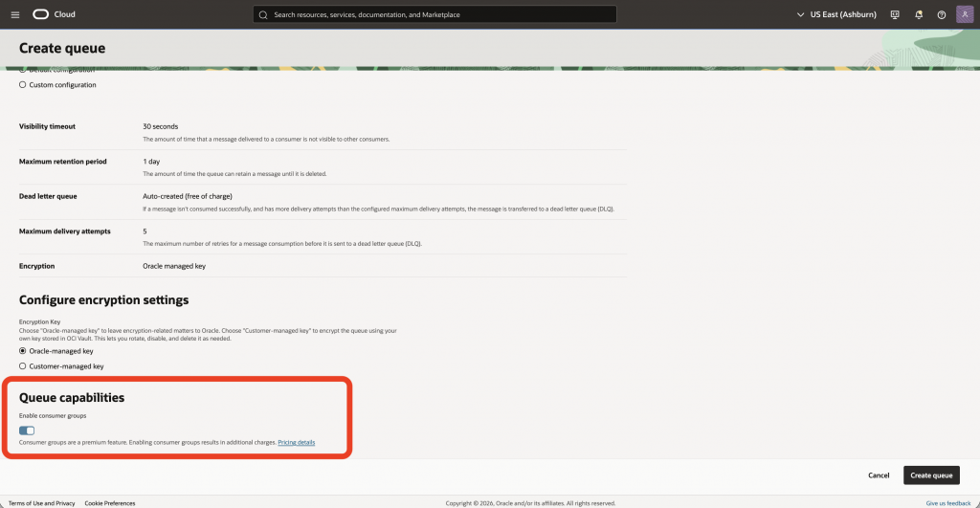
Task: Click the Cancel button
Action: 879,475
